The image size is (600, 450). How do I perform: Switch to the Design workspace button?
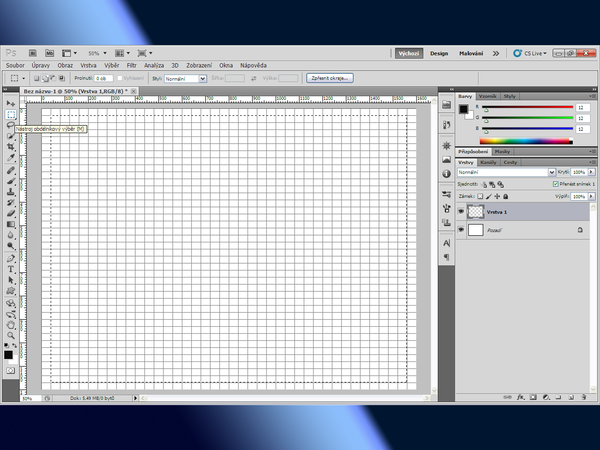click(x=439, y=52)
